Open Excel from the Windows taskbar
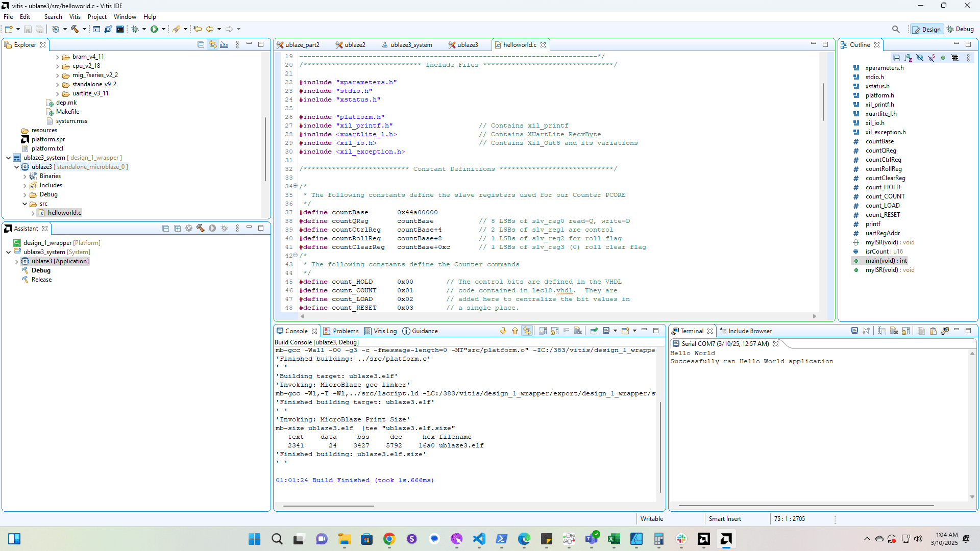This screenshot has height=551, width=980. (614, 539)
